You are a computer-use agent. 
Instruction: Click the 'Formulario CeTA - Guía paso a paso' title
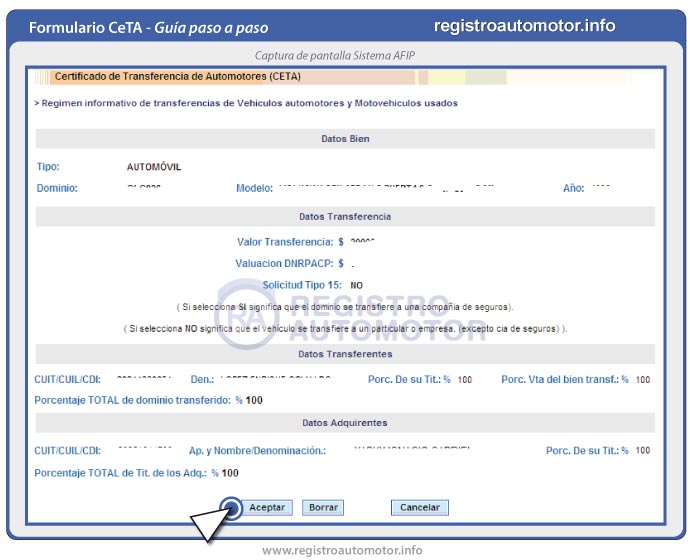click(x=149, y=28)
